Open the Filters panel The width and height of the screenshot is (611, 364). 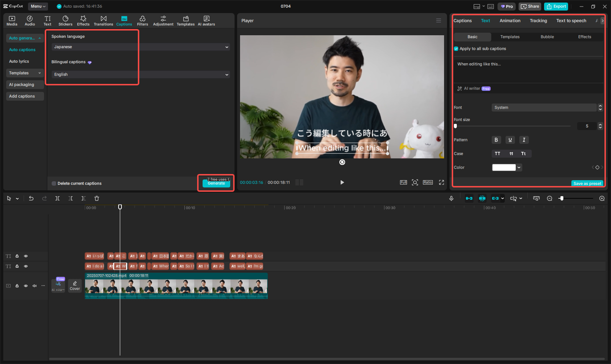pyautogui.click(x=143, y=20)
